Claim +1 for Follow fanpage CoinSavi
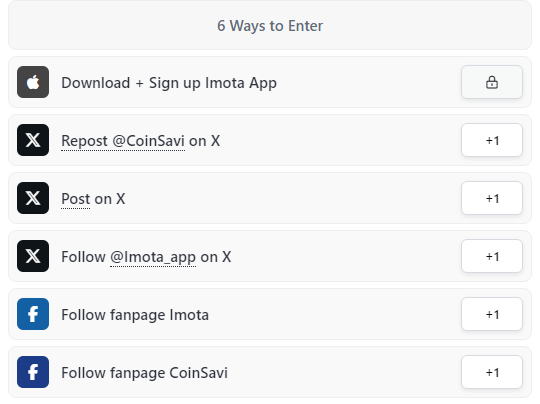Image resolution: width=540 pixels, height=404 pixels. tap(492, 372)
